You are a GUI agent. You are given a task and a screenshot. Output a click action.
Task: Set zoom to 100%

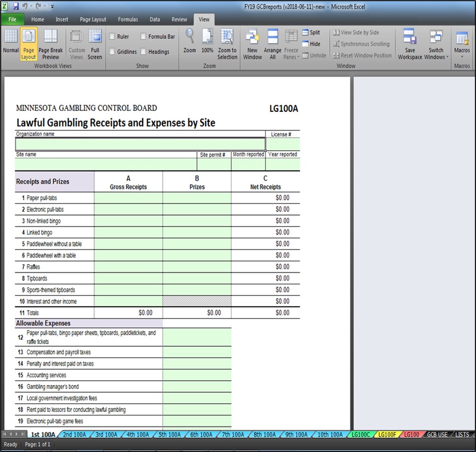[x=208, y=43]
